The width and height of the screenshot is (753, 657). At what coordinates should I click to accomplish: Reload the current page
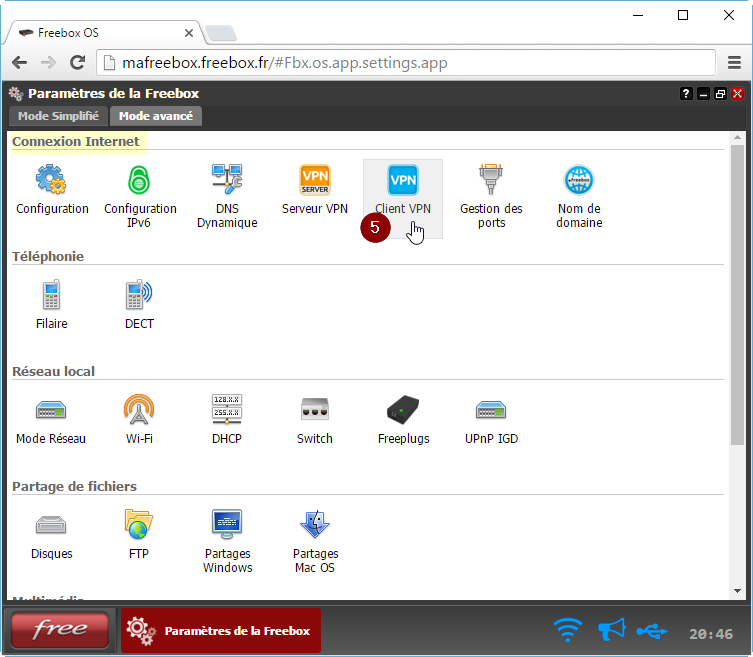(x=77, y=62)
